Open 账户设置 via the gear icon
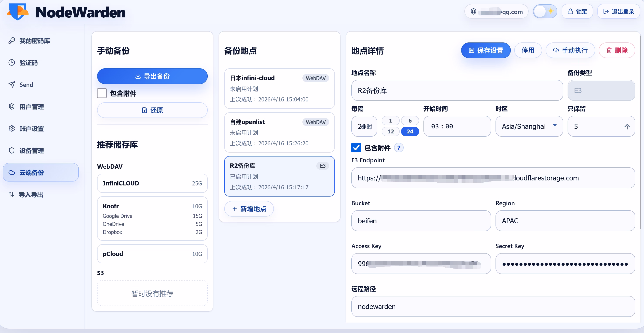The width and height of the screenshot is (644, 333). tap(12, 128)
